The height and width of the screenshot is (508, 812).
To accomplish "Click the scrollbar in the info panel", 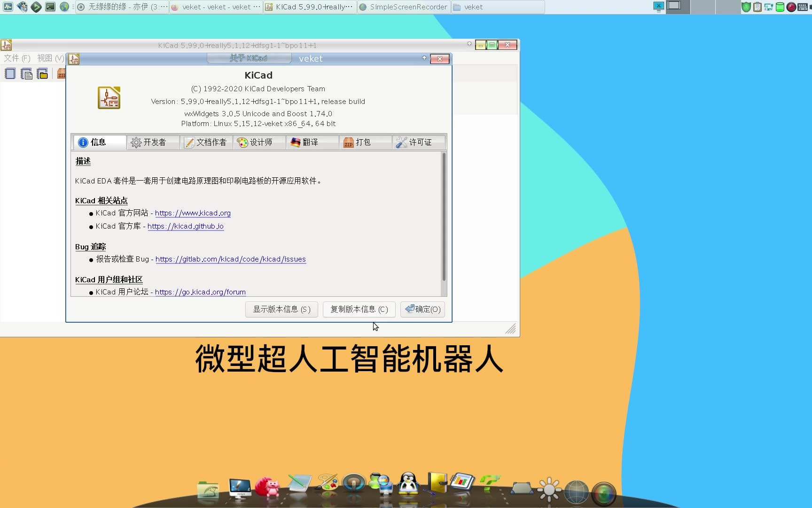I will click(444, 217).
